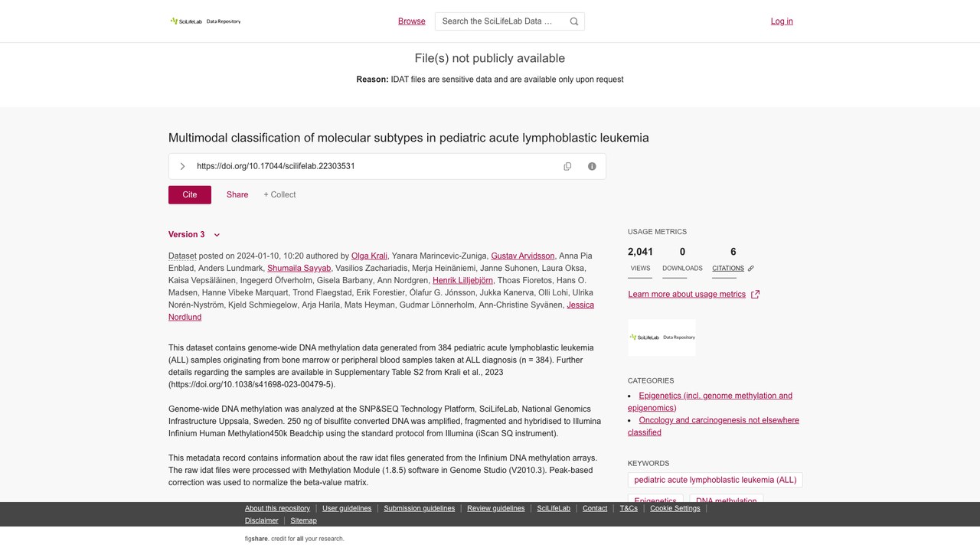Click the Cite button
The height and width of the screenshot is (551, 980).
point(190,194)
